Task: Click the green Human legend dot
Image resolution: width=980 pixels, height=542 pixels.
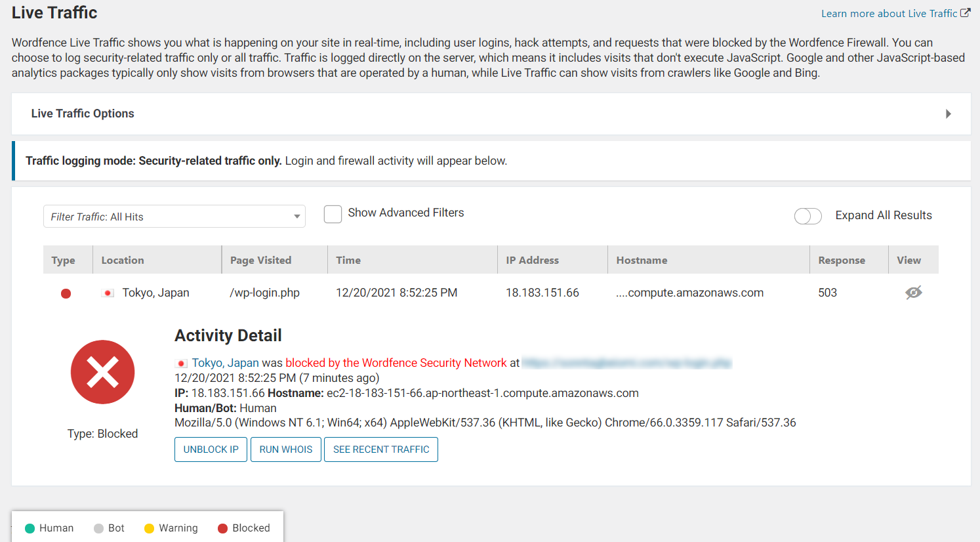Action: coord(30,528)
